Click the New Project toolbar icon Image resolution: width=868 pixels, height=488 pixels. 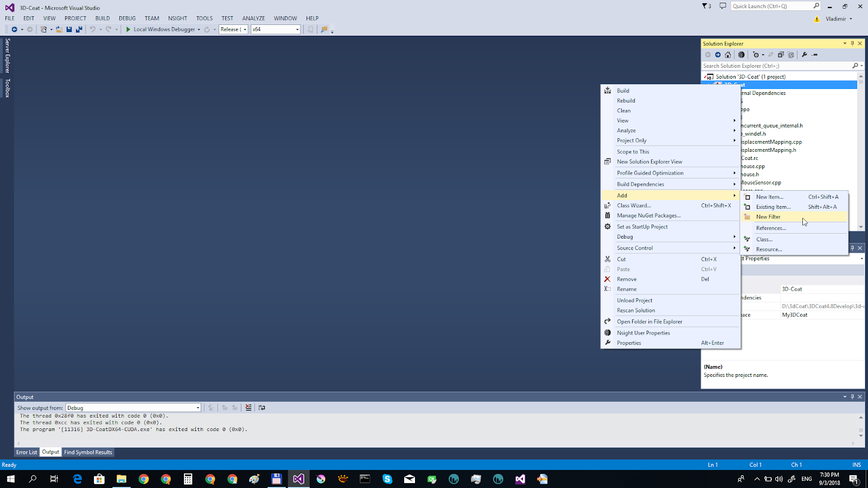point(43,29)
